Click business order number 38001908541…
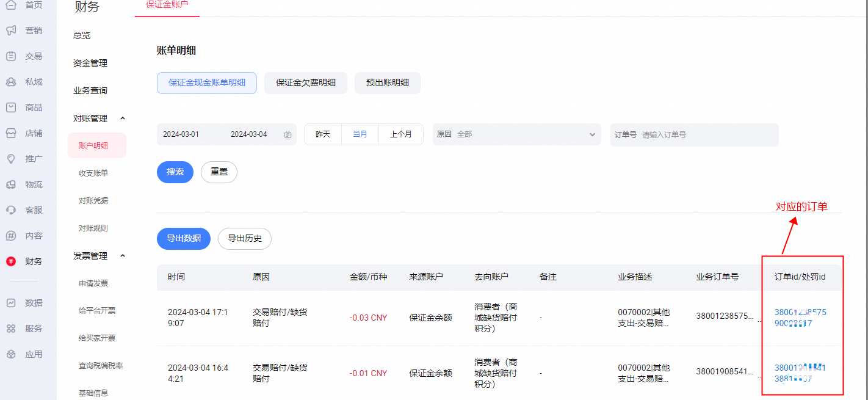 click(725, 371)
